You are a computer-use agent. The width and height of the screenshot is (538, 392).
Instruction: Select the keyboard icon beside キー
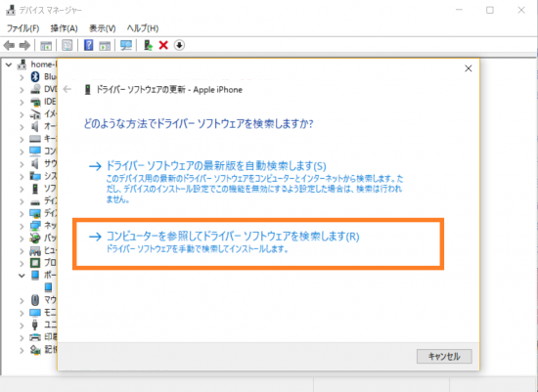35,139
